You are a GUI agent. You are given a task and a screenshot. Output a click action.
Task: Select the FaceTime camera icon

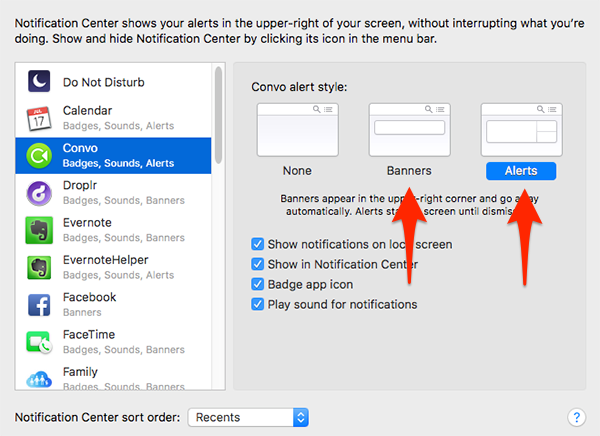39,342
